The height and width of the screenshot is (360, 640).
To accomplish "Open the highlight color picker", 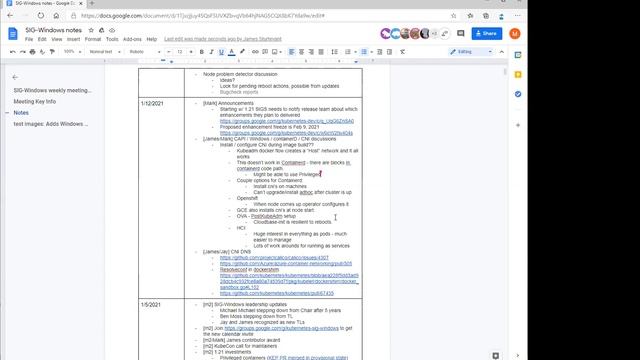I will (x=242, y=52).
